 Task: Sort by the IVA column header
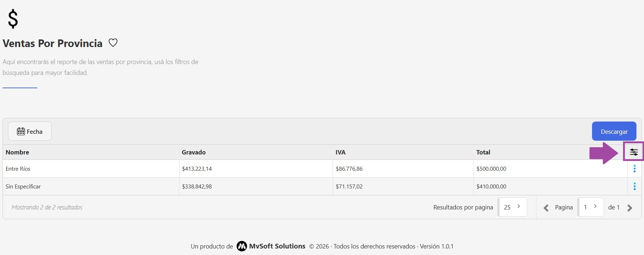[340, 152]
